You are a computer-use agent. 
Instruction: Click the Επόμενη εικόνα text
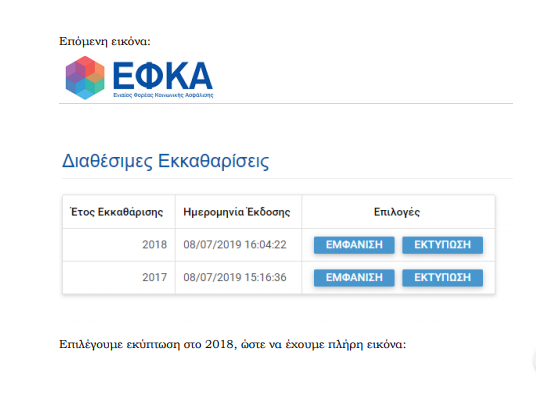click(x=105, y=41)
